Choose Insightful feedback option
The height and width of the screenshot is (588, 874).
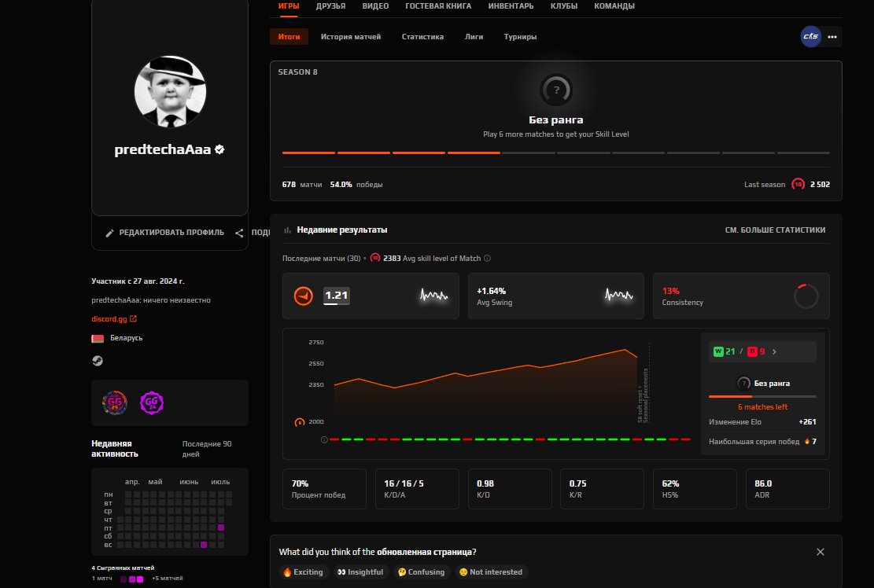point(360,571)
